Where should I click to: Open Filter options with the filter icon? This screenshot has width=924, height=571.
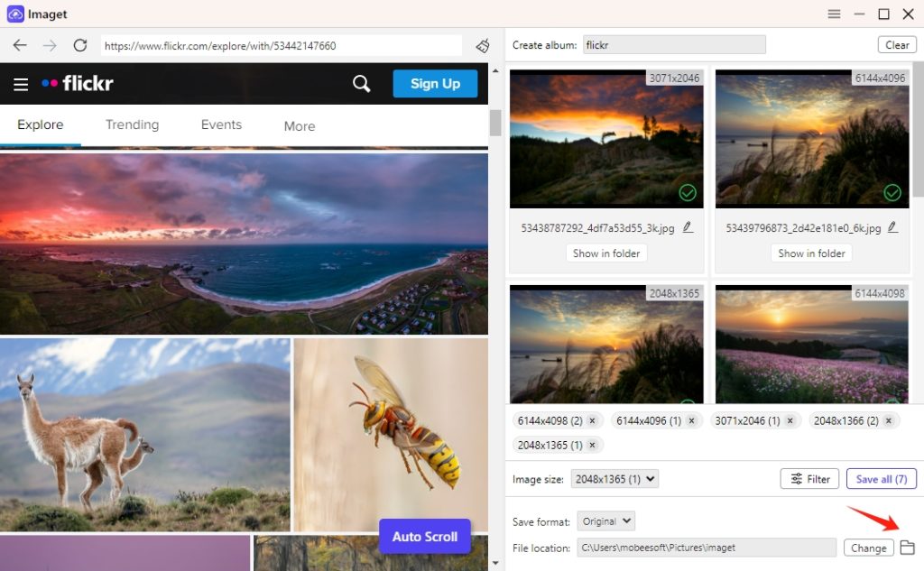[x=808, y=478]
